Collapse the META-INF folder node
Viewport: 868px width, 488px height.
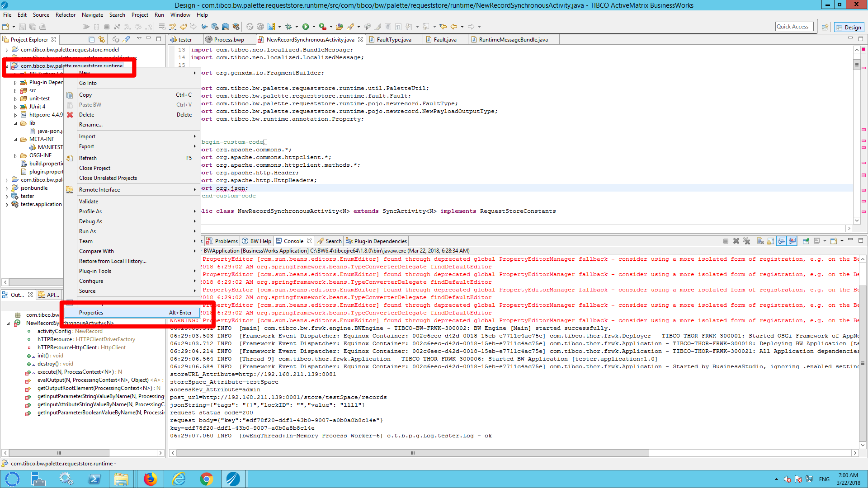tap(15, 140)
